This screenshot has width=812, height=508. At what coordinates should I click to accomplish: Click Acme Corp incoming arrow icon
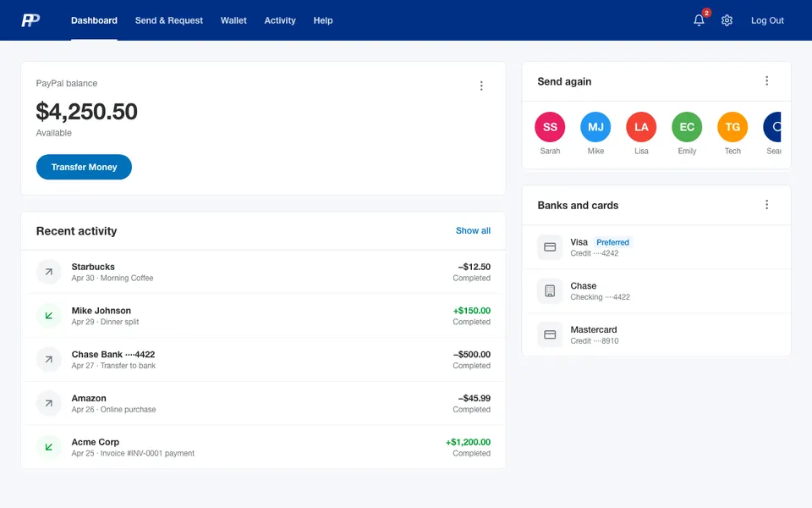[x=49, y=447]
